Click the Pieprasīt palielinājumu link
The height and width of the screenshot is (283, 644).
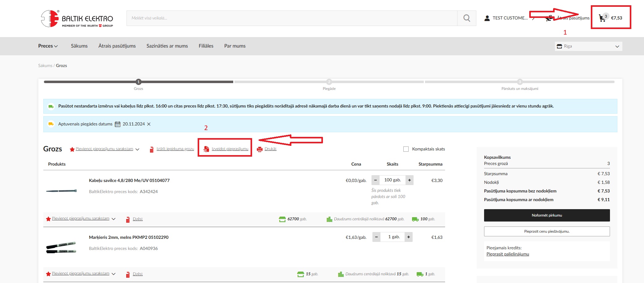coord(508,254)
